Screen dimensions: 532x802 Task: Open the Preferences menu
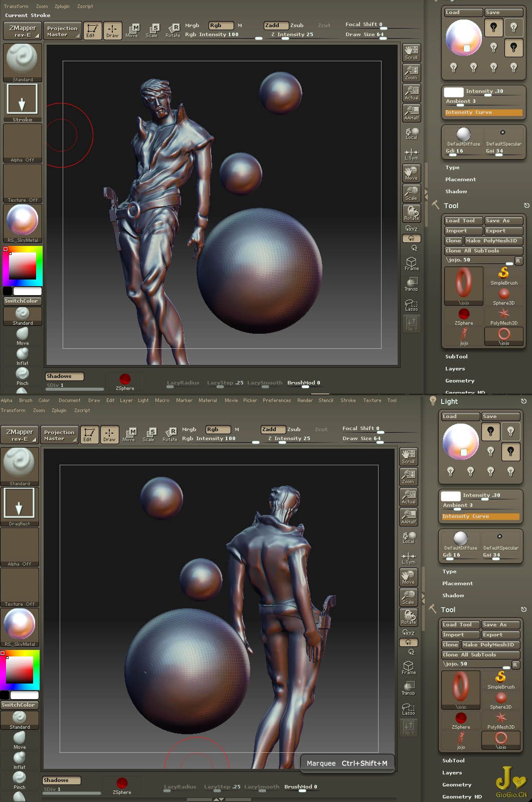click(276, 400)
